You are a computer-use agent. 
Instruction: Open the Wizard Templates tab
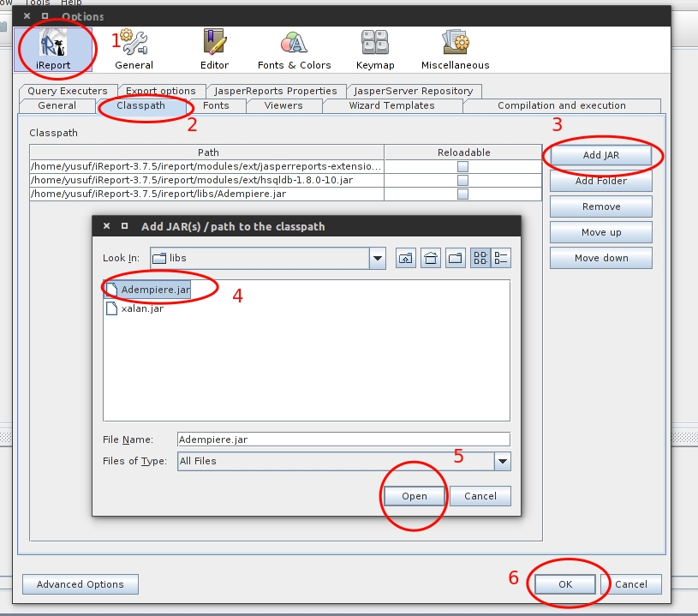(x=391, y=105)
